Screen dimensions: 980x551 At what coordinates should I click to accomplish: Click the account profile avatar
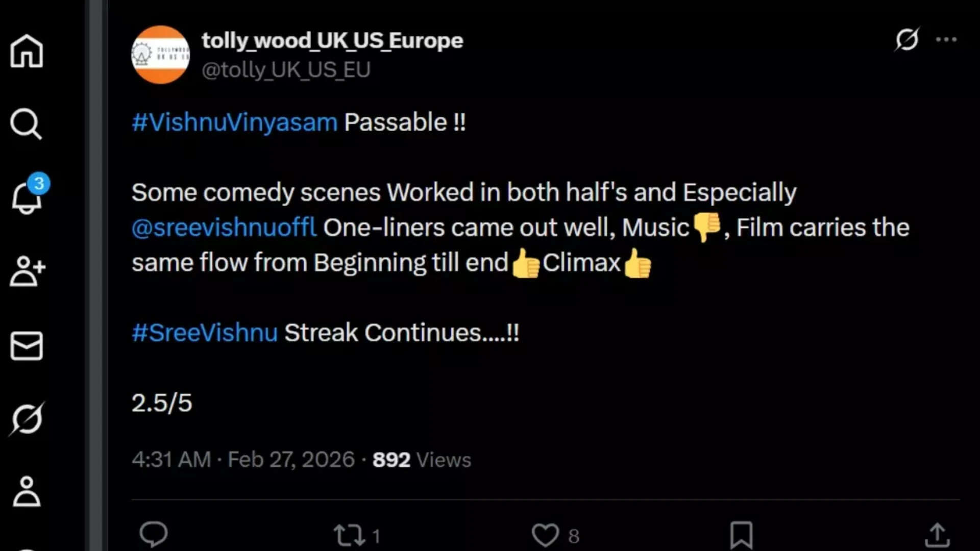[x=160, y=55]
